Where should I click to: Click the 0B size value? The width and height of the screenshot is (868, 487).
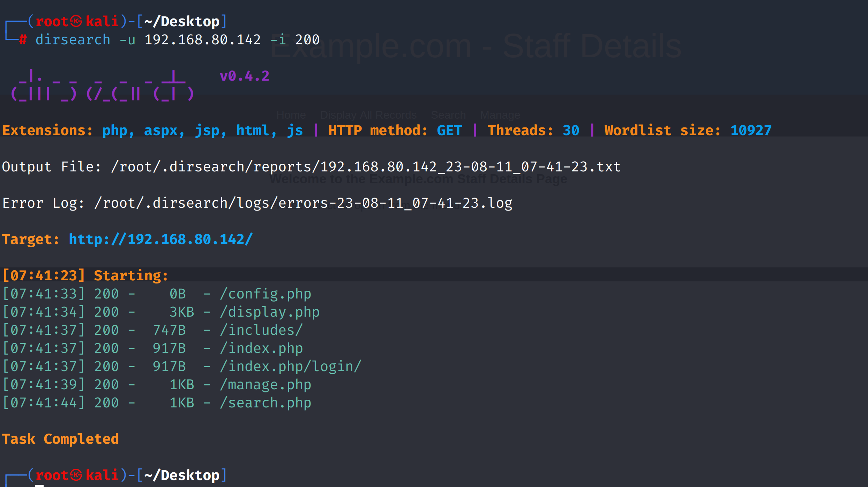[x=178, y=294]
